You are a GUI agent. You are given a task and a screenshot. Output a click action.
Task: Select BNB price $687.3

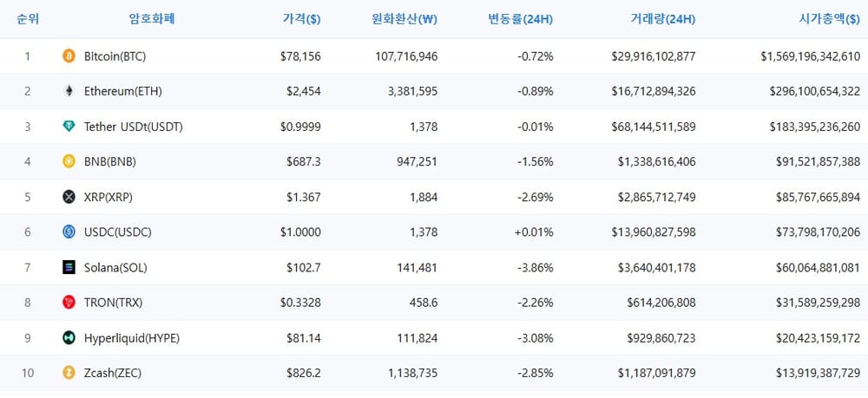[304, 162]
